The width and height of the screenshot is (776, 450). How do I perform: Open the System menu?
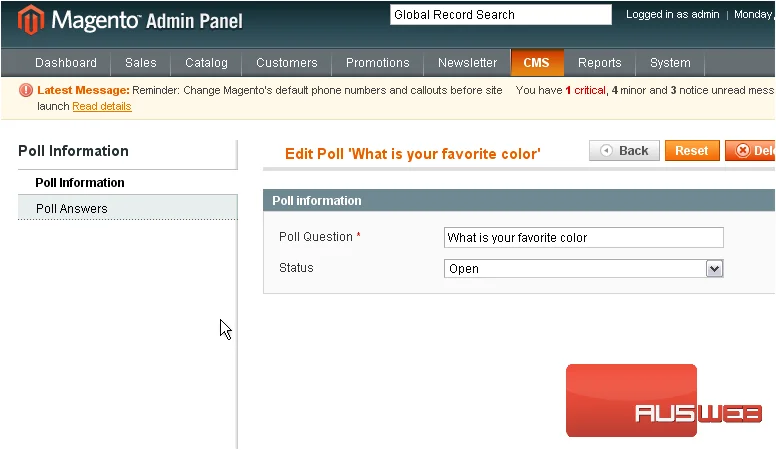click(670, 63)
